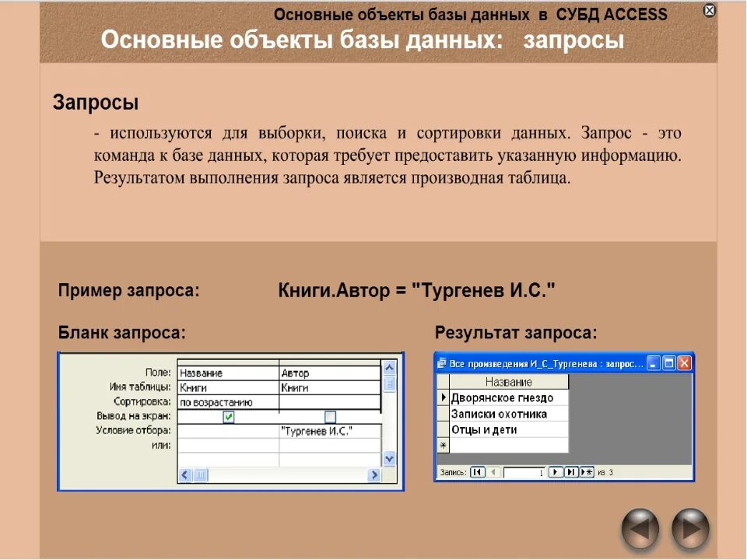Click previous record navigation button
Image resolution: width=747 pixels, height=560 pixels.
pyautogui.click(x=493, y=472)
